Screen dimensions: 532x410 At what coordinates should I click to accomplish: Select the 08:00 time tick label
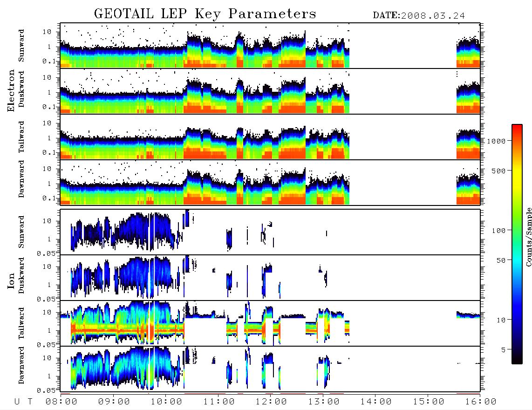(x=61, y=402)
